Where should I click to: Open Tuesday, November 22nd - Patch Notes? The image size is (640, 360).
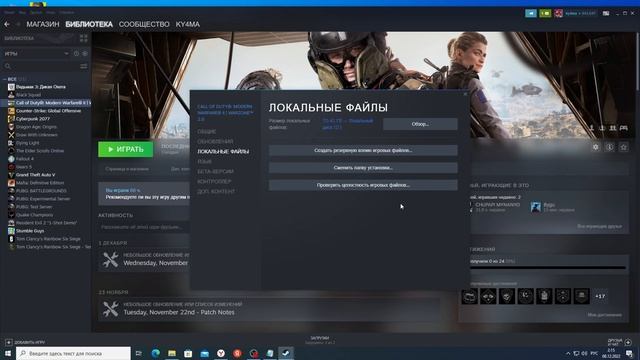tap(179, 312)
